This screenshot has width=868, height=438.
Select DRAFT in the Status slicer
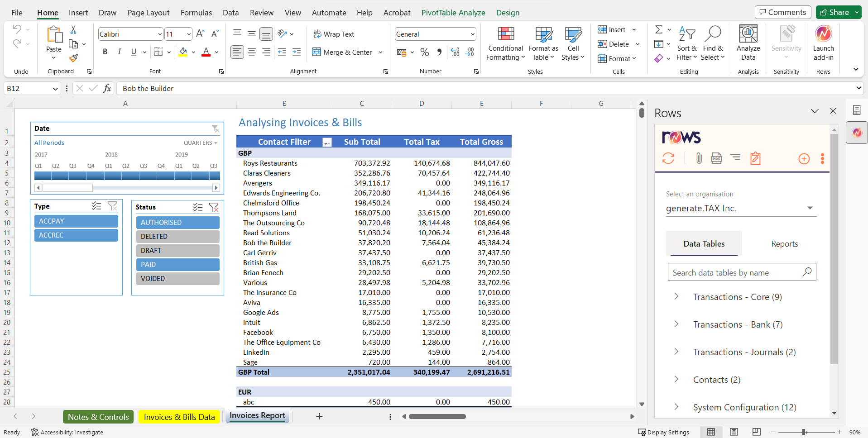point(177,250)
